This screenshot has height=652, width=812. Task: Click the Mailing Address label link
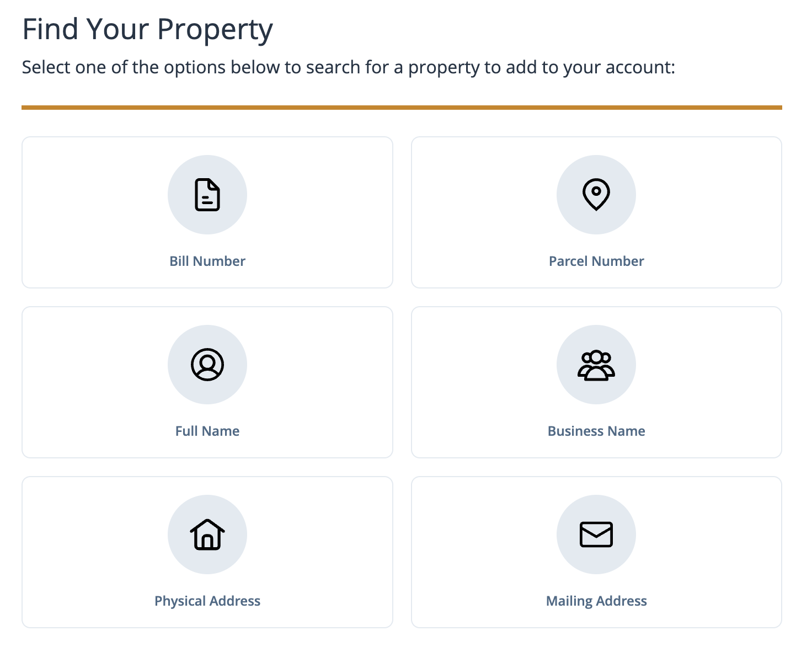coord(596,601)
